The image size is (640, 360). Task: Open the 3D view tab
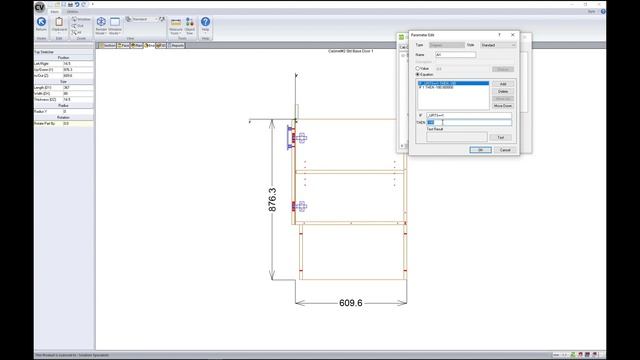[x=161, y=45]
